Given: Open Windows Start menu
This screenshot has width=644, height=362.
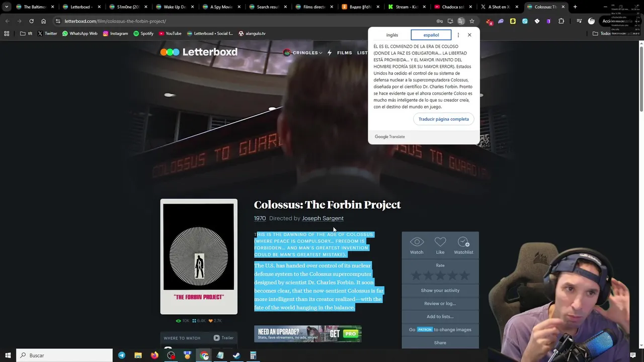Looking at the screenshot, I should [8, 355].
